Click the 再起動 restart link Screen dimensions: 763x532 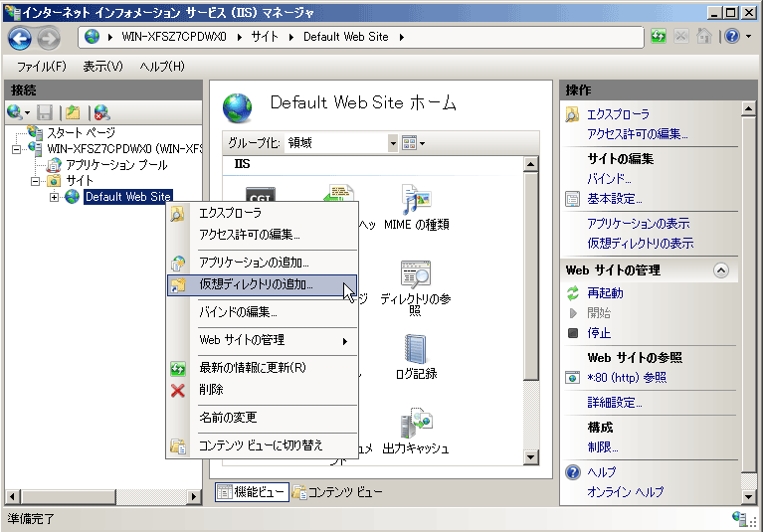click(x=605, y=293)
